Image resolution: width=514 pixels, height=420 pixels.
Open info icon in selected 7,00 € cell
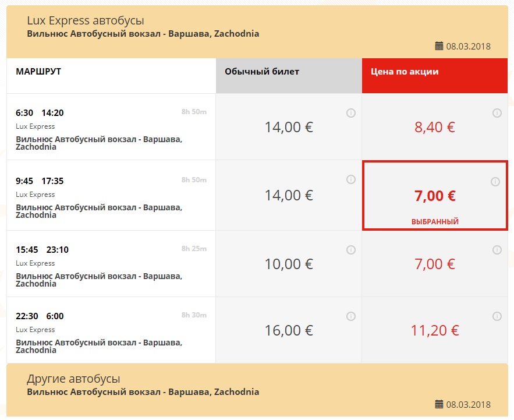[495, 182]
